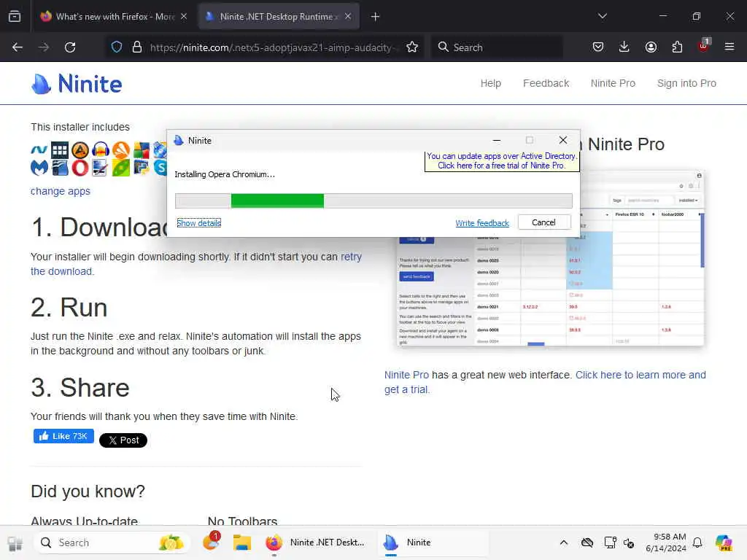Open Copilot from the taskbar corner
Image resolution: width=747 pixels, height=560 pixels.
click(x=724, y=542)
